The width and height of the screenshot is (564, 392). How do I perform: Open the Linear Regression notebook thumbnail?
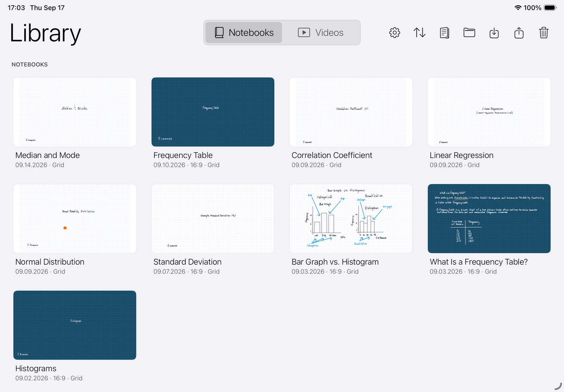pyautogui.click(x=489, y=112)
